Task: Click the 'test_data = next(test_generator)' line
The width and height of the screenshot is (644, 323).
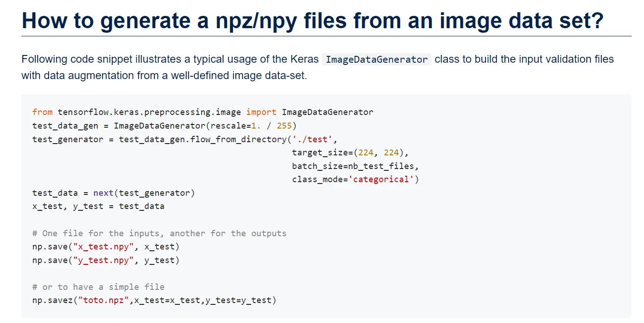Action: click(114, 193)
